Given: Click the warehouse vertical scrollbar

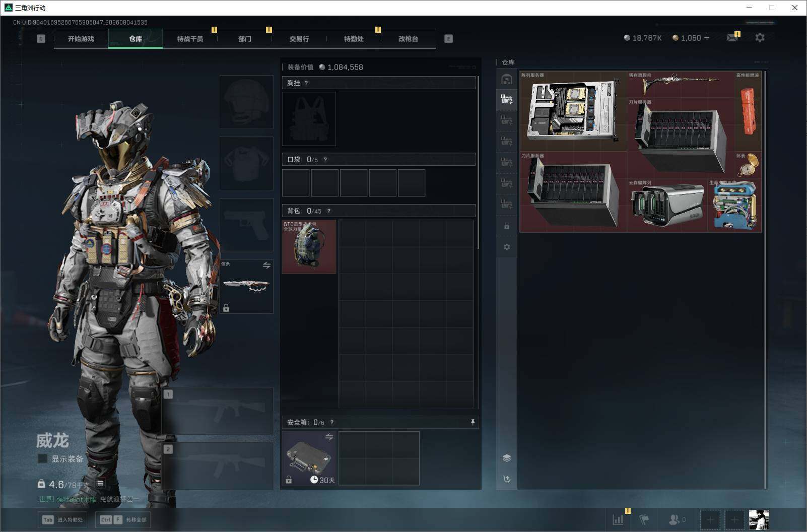Looking at the screenshot, I should click(x=766, y=280).
